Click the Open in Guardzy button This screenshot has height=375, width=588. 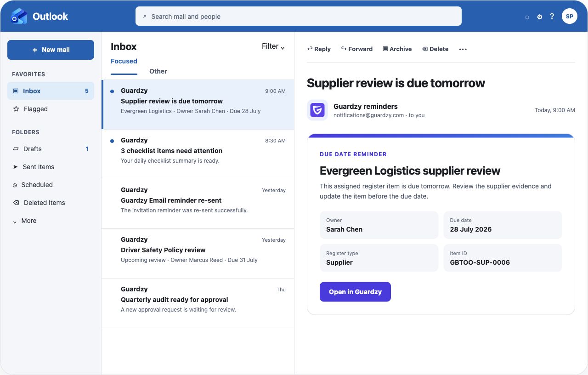coord(355,292)
